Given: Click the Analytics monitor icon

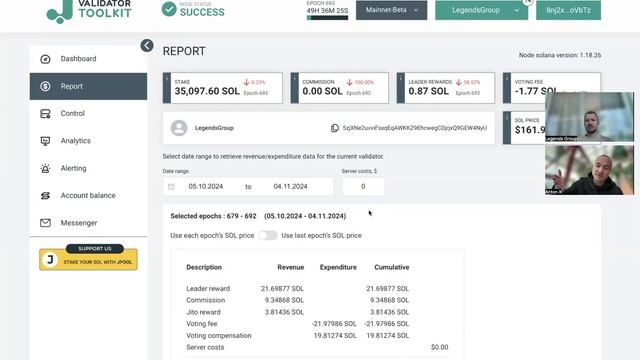Looking at the screenshot, I should pyautogui.click(x=45, y=141).
